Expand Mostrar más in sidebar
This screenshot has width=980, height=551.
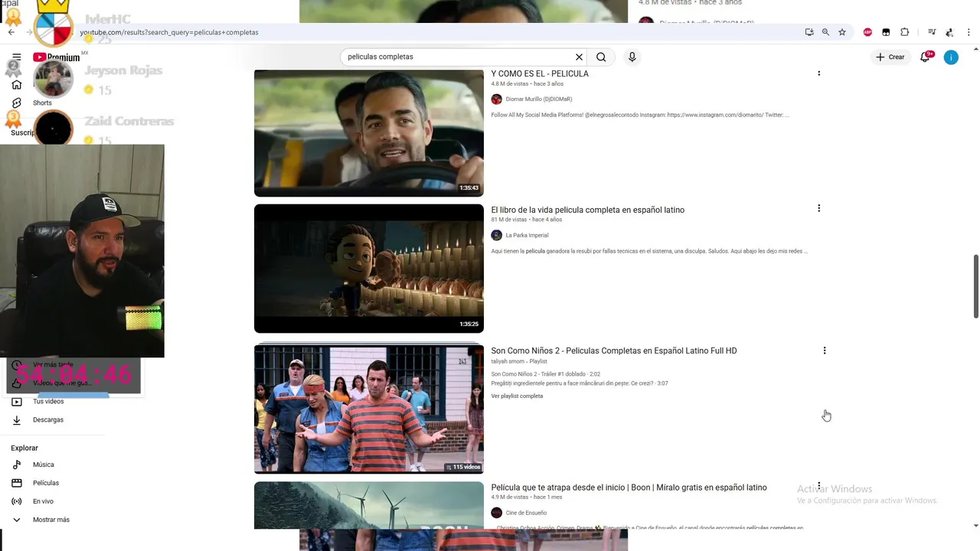pos(51,520)
